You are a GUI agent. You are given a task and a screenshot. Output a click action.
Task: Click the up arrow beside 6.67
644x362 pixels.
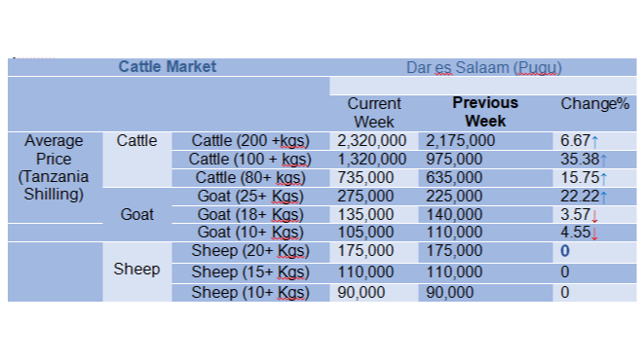[x=594, y=142]
